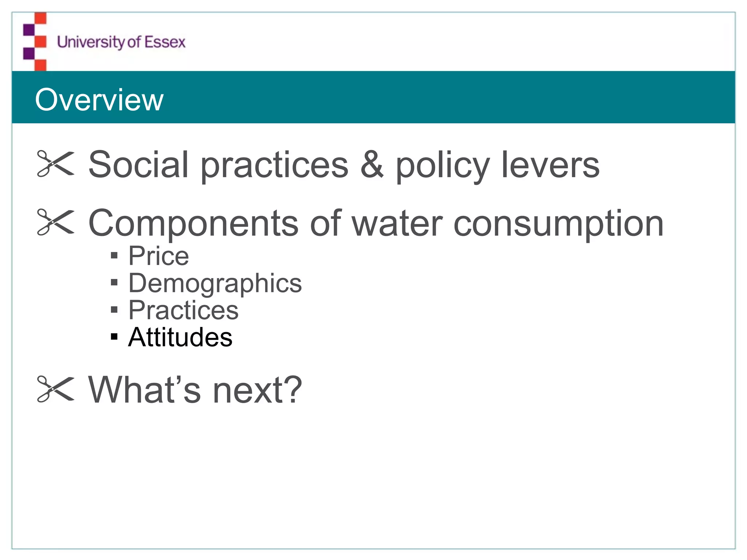Click the scissors bullet beside Components heading
Screen dimensions: 747x560
tap(55, 222)
